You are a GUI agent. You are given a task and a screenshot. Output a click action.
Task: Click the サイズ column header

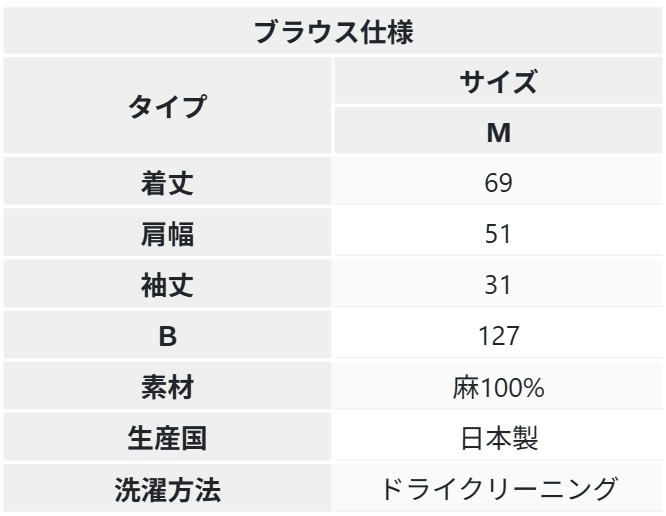point(499,82)
